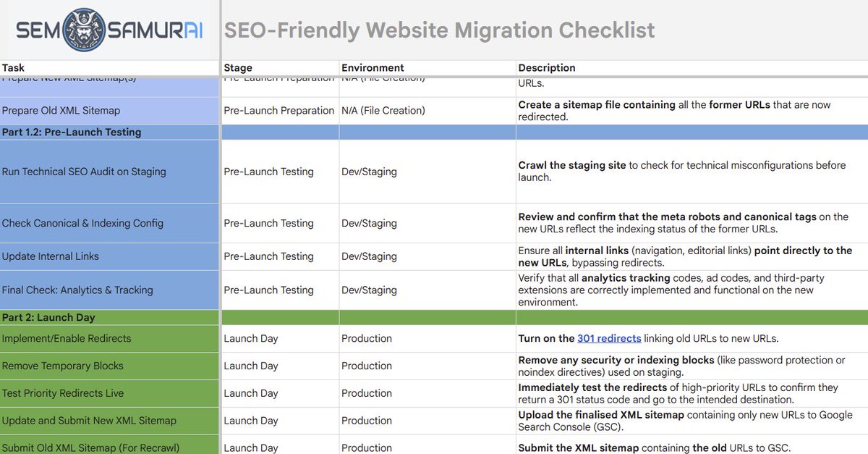Select the Environment column header
868x454 pixels.
(427, 68)
